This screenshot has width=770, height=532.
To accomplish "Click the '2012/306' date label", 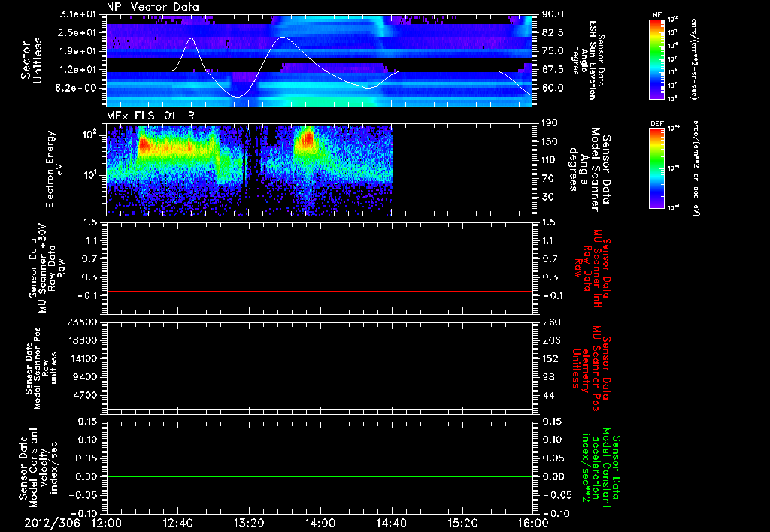I will (x=52, y=523).
